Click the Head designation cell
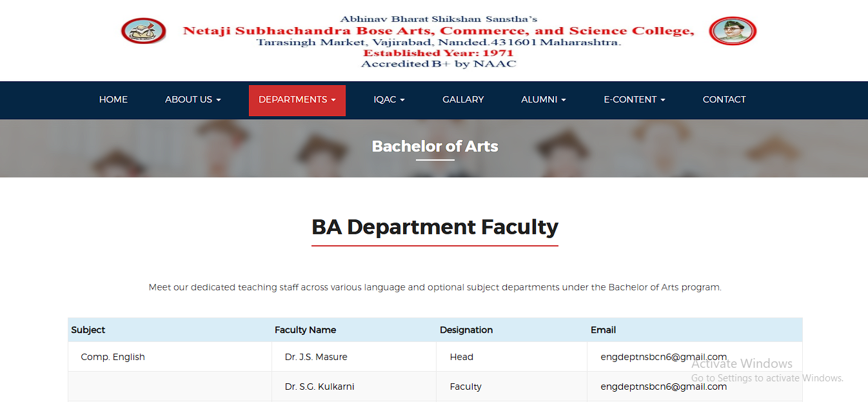This screenshot has width=868, height=402. (x=462, y=356)
